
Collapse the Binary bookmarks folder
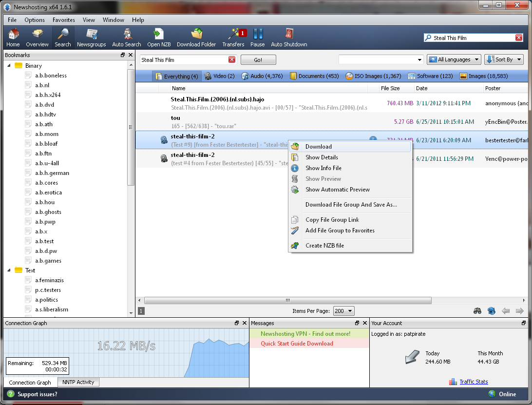[9, 65]
